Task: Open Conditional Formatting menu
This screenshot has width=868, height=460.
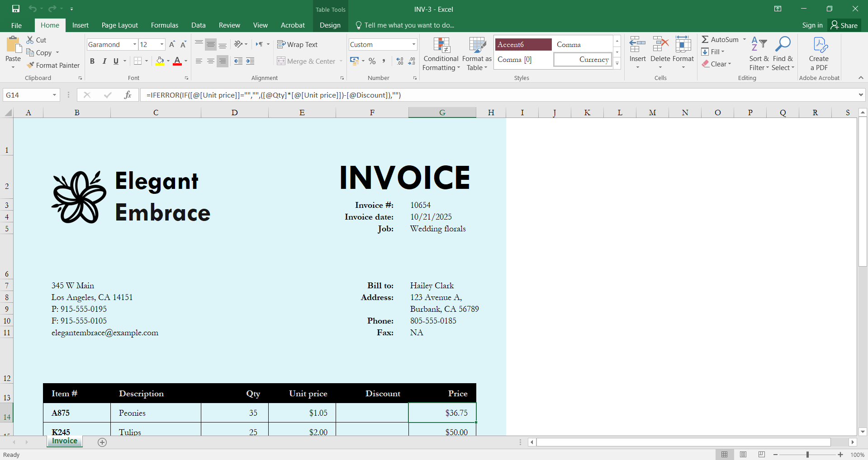Action: coord(441,54)
